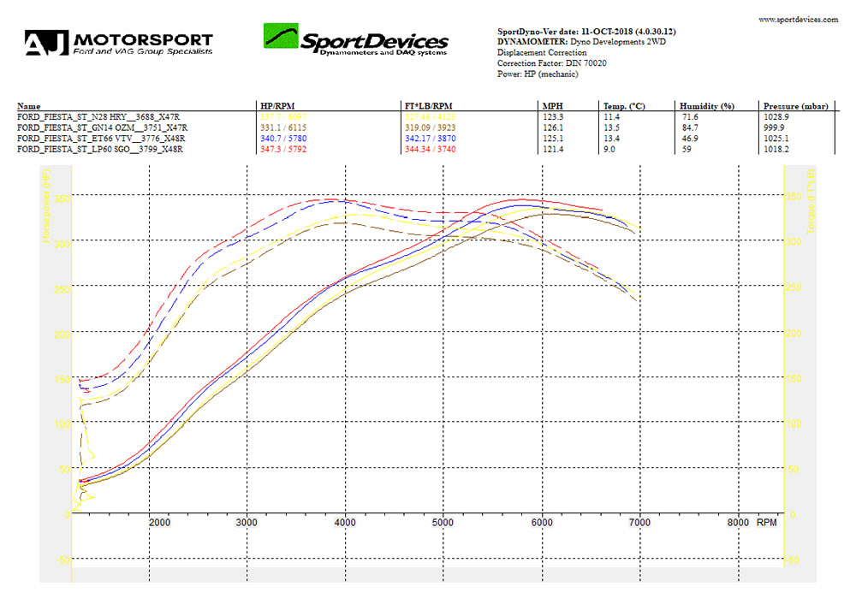
Task: Click the Pressure (mbar) column header
Action: (x=795, y=106)
